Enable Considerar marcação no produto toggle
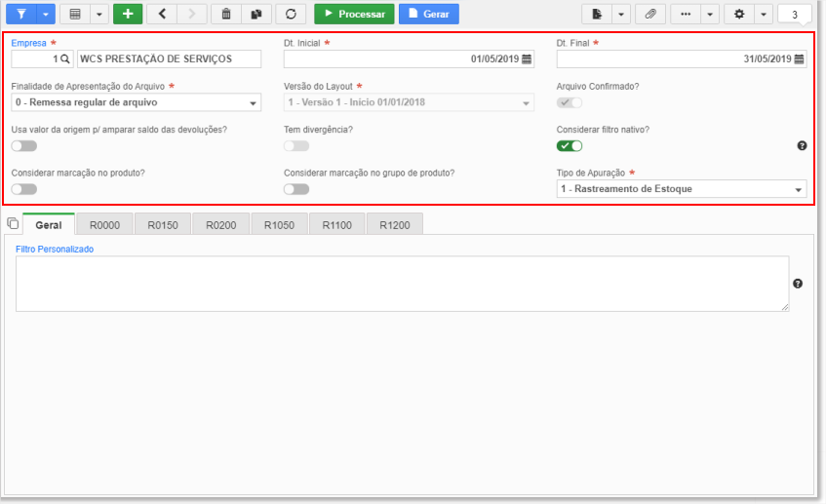This screenshot has height=504, width=826. click(x=24, y=189)
